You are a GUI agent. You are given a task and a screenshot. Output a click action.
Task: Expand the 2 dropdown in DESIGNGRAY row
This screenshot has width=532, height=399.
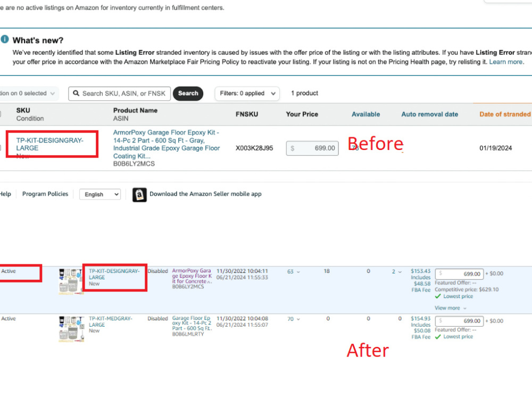coord(397,272)
